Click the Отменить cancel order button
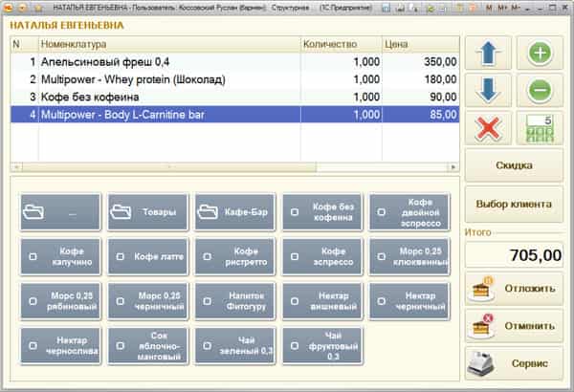The image size is (574, 392). tap(514, 326)
